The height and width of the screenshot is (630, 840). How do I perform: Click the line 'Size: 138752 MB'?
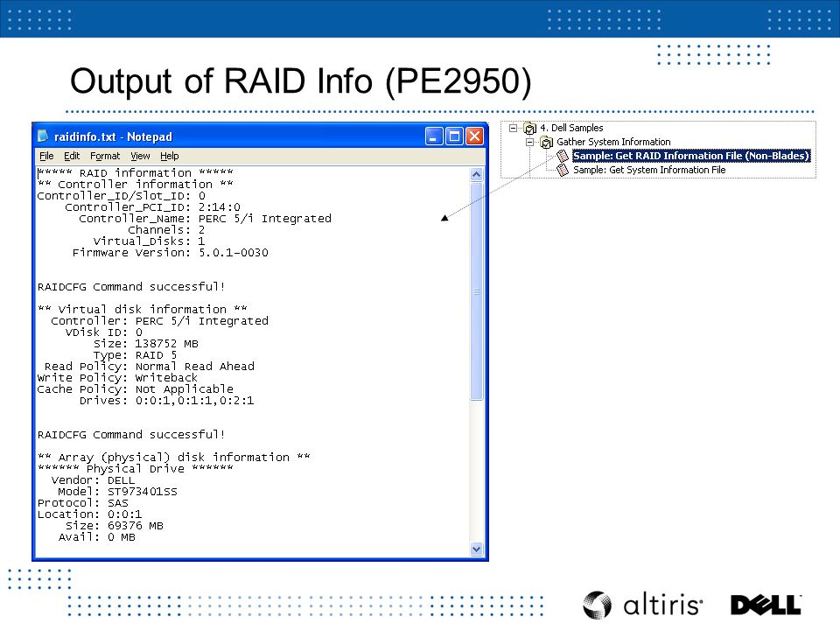click(x=146, y=343)
